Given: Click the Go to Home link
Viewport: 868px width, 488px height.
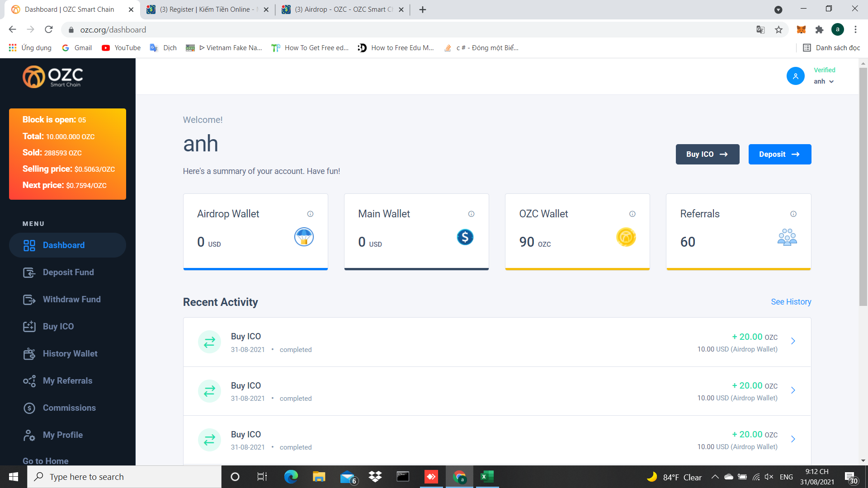Looking at the screenshot, I should [46, 460].
